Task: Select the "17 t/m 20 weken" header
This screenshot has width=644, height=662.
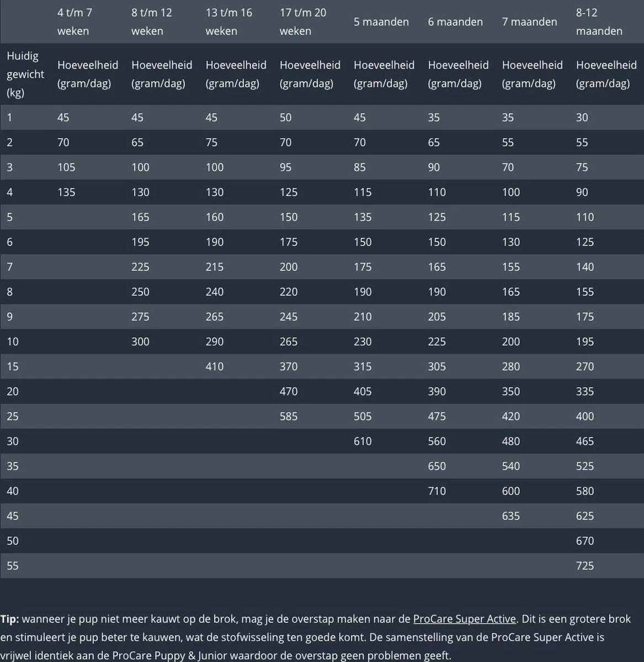Action: (x=302, y=22)
